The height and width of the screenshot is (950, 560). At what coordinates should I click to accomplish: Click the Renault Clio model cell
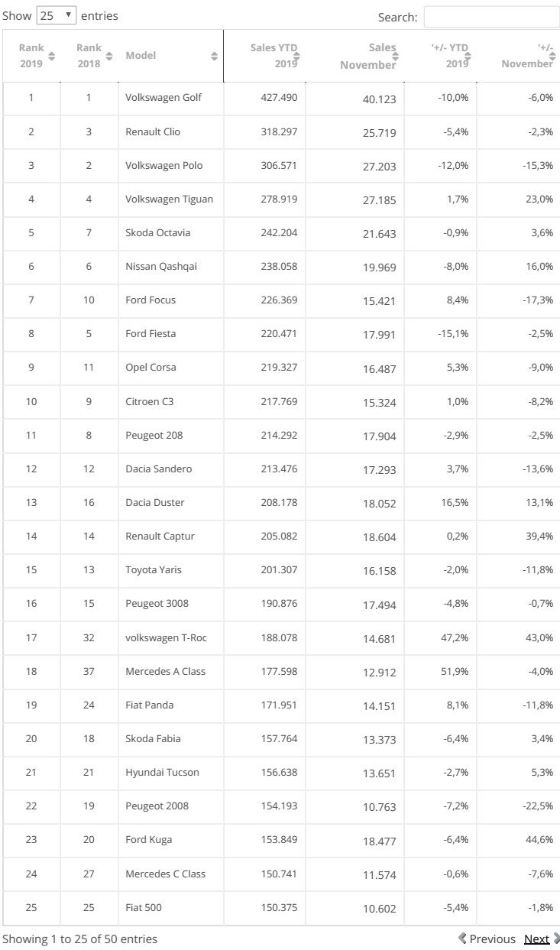tap(153, 132)
